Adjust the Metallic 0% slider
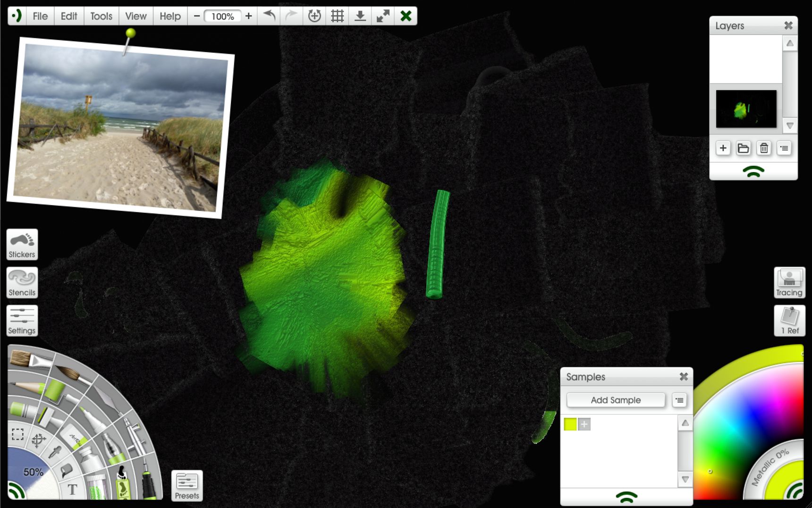The height and width of the screenshot is (508, 812). 770,467
